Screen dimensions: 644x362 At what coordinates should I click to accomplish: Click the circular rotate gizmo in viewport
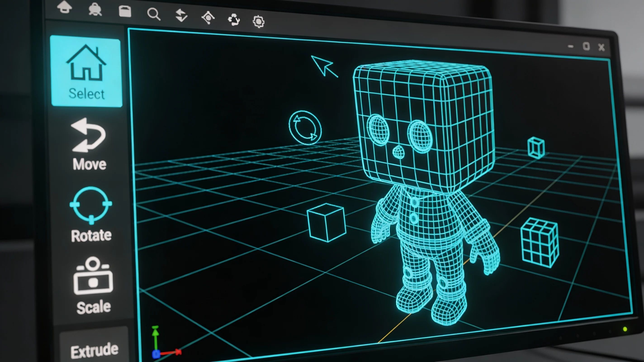pyautogui.click(x=305, y=128)
